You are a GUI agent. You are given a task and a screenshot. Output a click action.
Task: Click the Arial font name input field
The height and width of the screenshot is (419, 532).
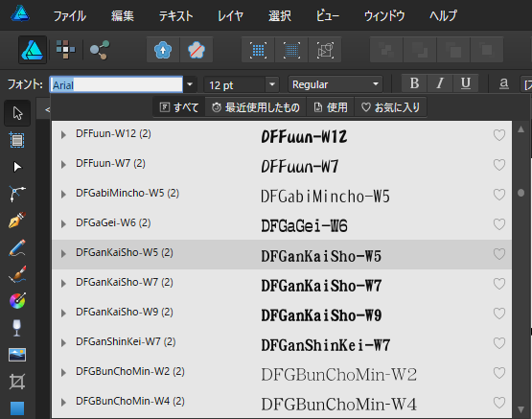(x=116, y=84)
